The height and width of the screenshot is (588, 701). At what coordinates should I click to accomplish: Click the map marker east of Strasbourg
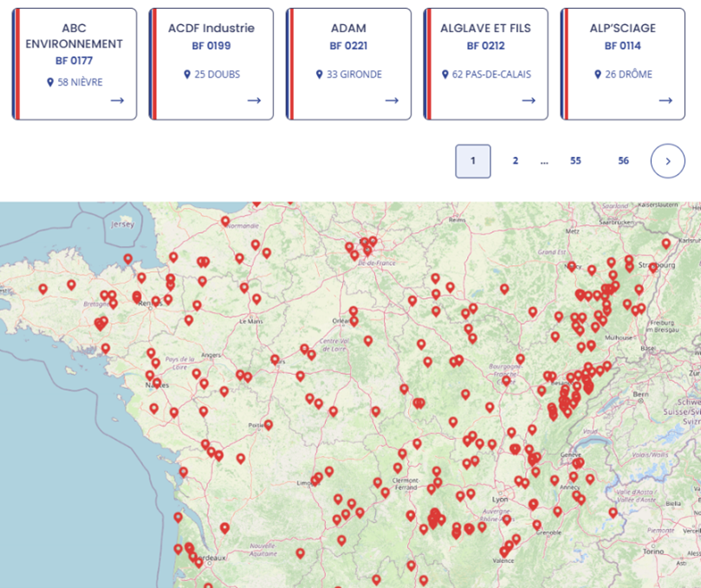(x=665, y=243)
